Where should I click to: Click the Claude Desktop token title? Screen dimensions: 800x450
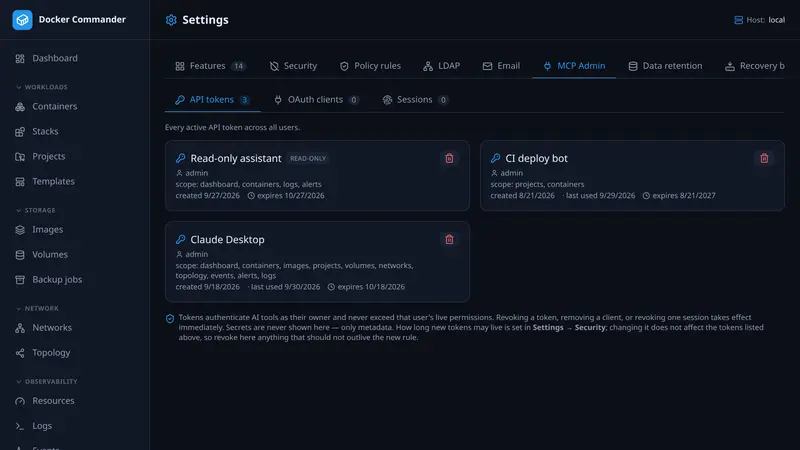tap(227, 239)
